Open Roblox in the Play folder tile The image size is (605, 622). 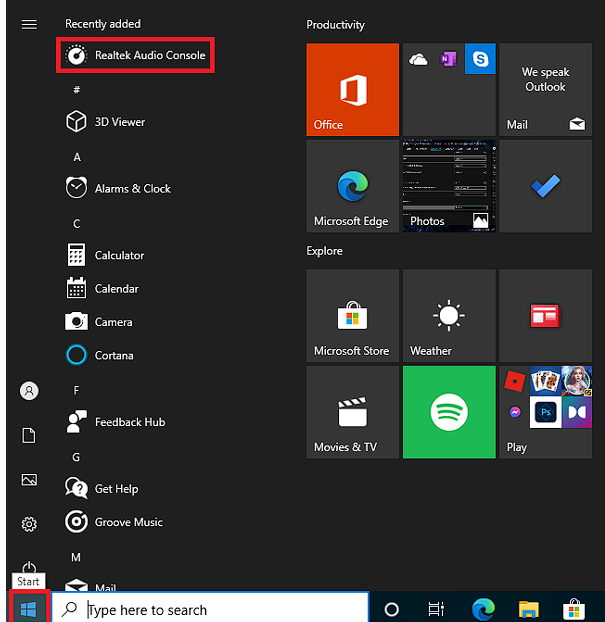[x=515, y=381]
